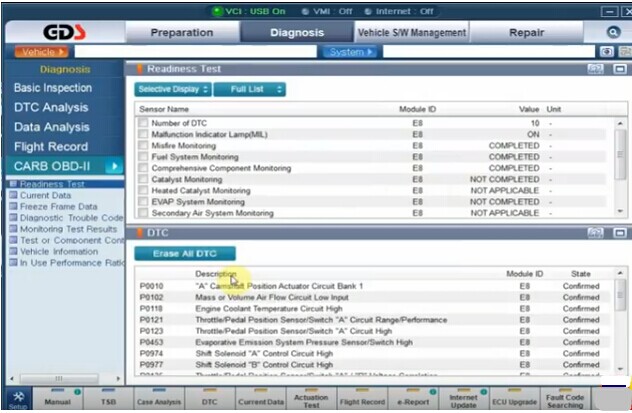Viewport: 632px width, 413px height.
Task: Check the Heated Catalyst Monitoring checkbox
Action: pos(143,191)
